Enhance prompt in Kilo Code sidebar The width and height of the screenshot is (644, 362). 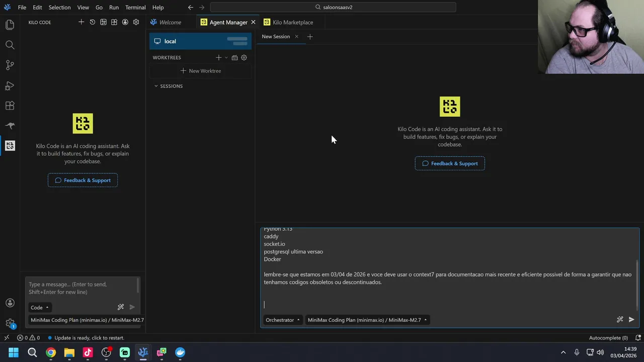tap(121, 307)
